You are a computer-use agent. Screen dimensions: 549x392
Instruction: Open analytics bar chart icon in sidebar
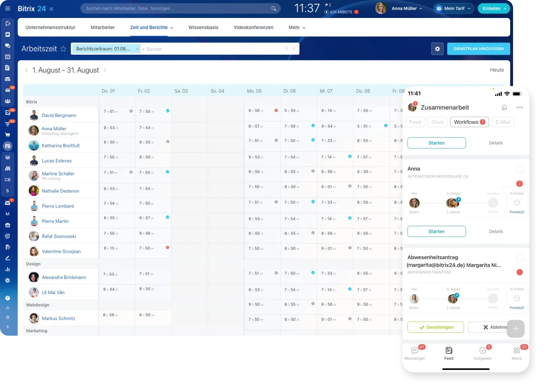click(x=7, y=269)
